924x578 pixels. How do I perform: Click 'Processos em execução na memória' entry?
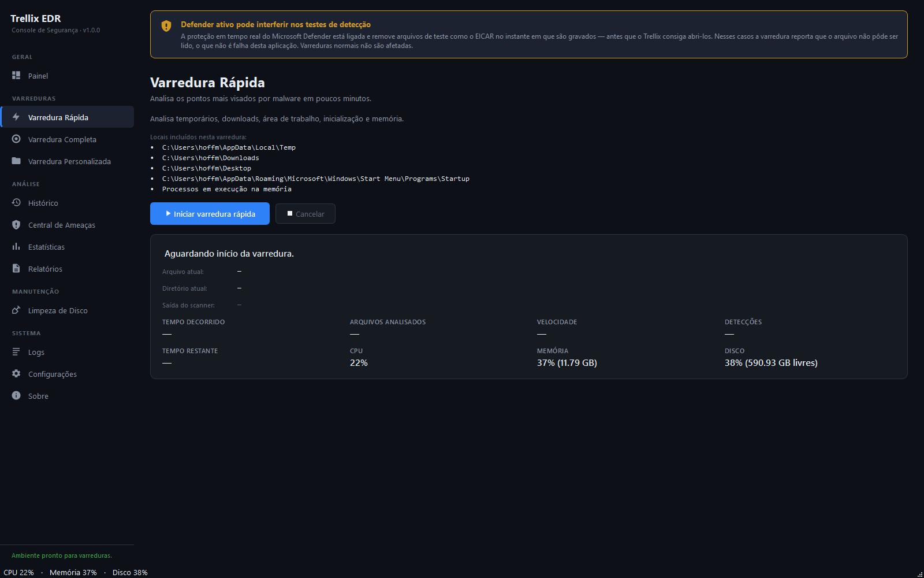tap(226, 189)
